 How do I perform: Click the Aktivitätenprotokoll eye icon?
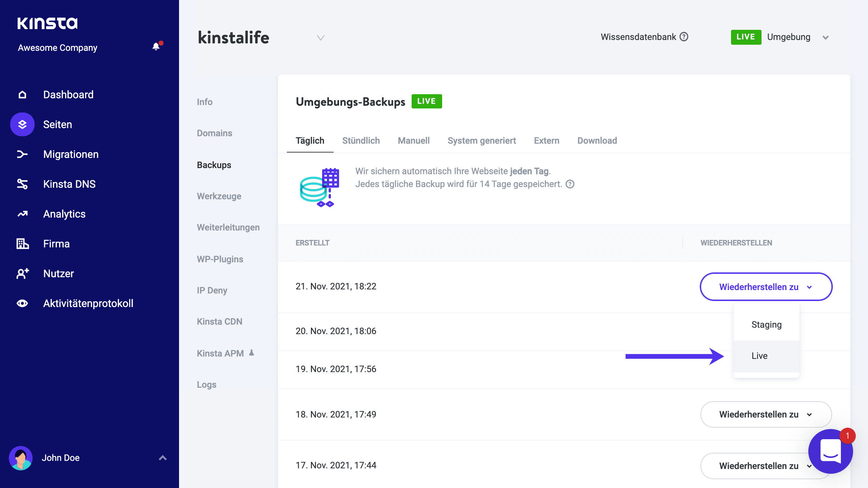tap(22, 303)
